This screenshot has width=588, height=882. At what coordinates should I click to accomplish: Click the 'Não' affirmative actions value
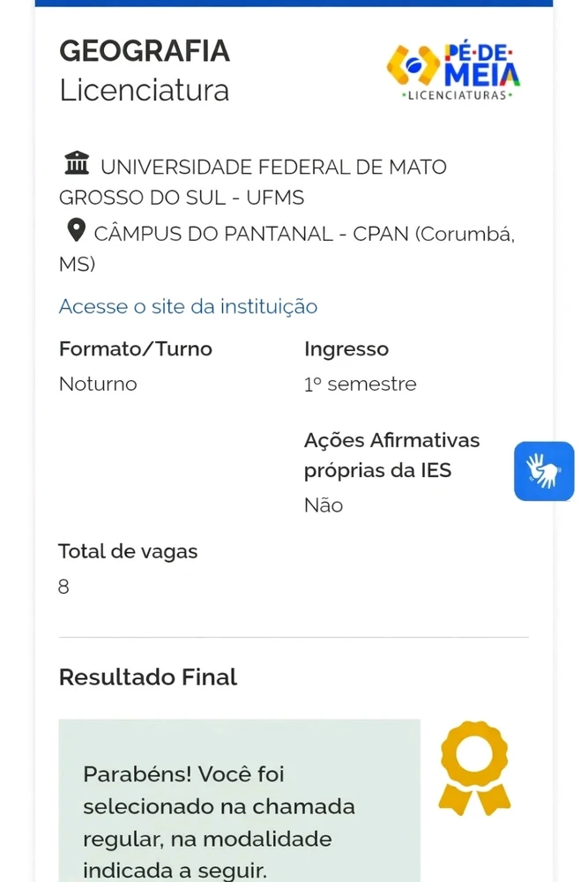click(324, 505)
